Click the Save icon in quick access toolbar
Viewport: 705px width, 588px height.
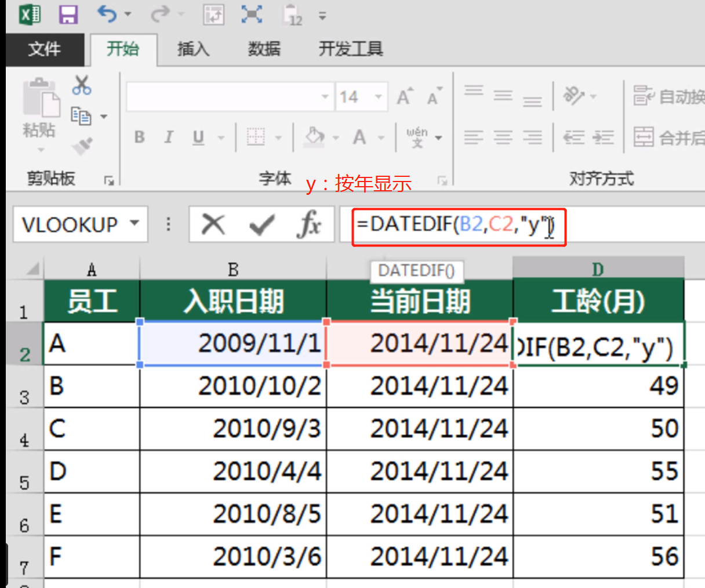click(x=68, y=14)
